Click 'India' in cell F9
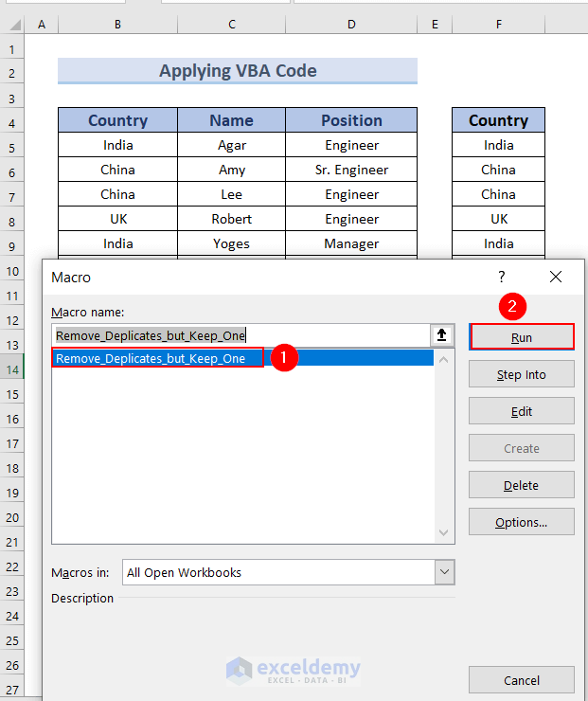This screenshot has height=701, width=588. 499,243
